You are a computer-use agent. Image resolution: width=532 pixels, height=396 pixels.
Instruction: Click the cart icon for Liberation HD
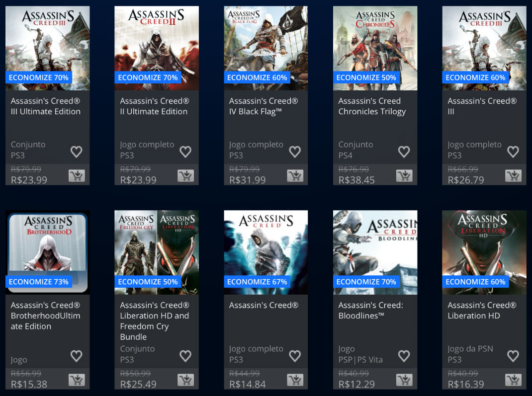point(514,380)
